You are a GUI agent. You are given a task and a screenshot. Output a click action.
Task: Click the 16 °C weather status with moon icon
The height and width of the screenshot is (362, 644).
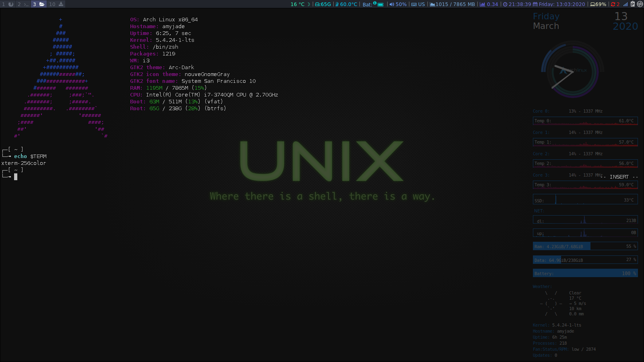tap(300, 4)
